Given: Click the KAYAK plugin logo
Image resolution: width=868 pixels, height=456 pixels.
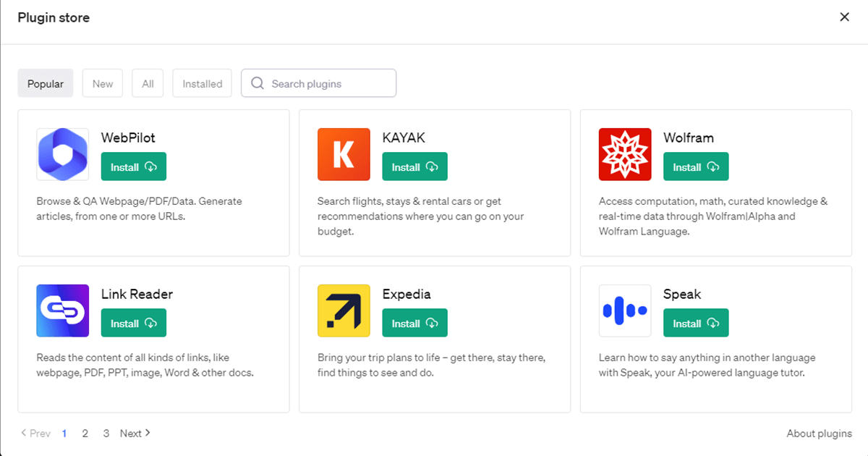Looking at the screenshot, I should click(344, 154).
